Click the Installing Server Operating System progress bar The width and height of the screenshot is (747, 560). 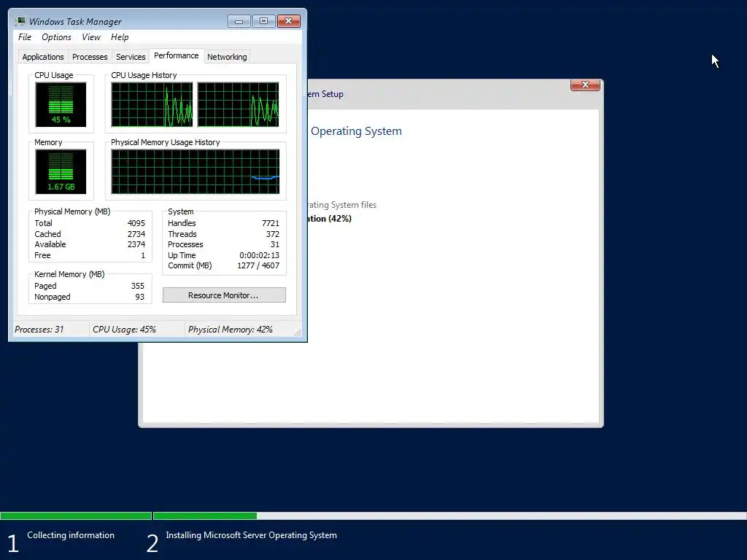[x=449, y=516]
